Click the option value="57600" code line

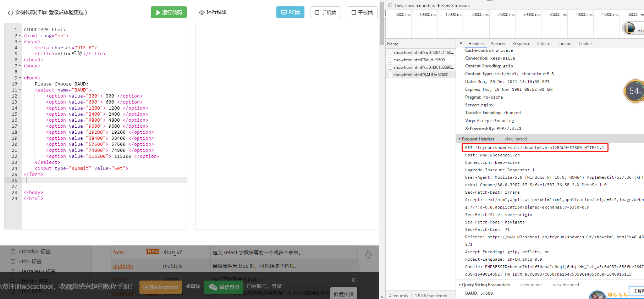click(100, 144)
